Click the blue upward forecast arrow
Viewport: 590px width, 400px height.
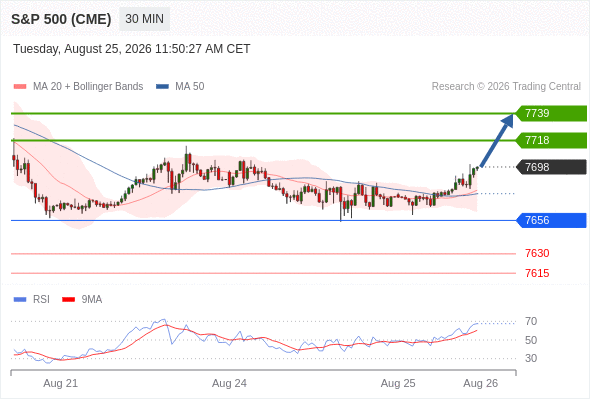click(x=497, y=140)
